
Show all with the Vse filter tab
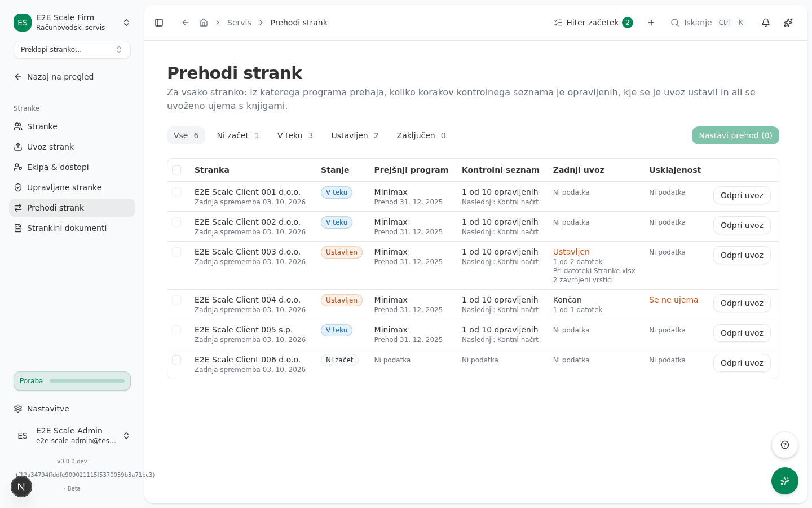[186, 135]
